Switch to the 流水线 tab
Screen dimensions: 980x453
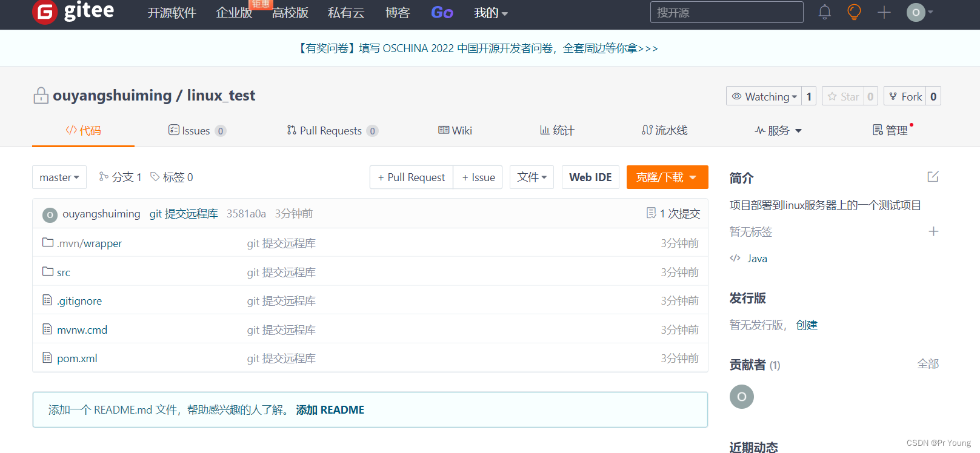(x=665, y=131)
